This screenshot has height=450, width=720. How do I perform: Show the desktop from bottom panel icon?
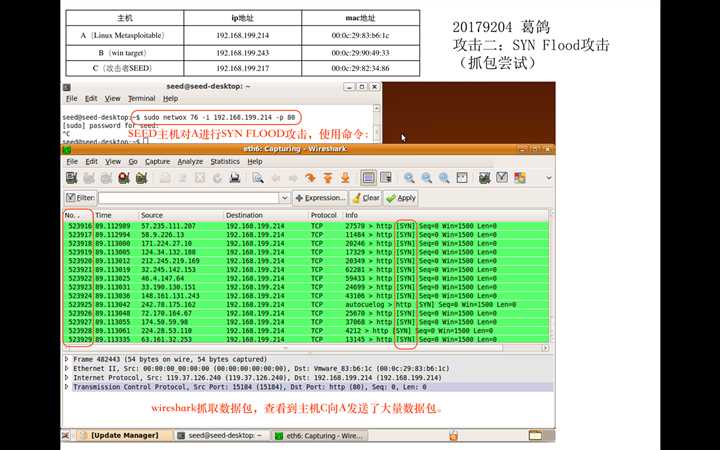[x=66, y=435]
